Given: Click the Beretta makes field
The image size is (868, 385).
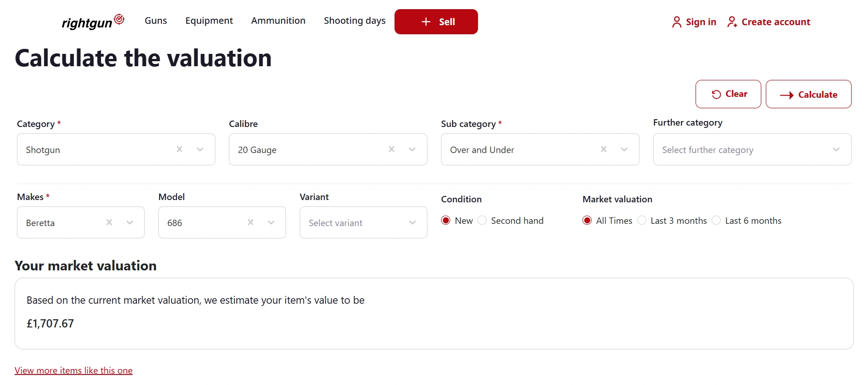Looking at the screenshot, I should (81, 222).
